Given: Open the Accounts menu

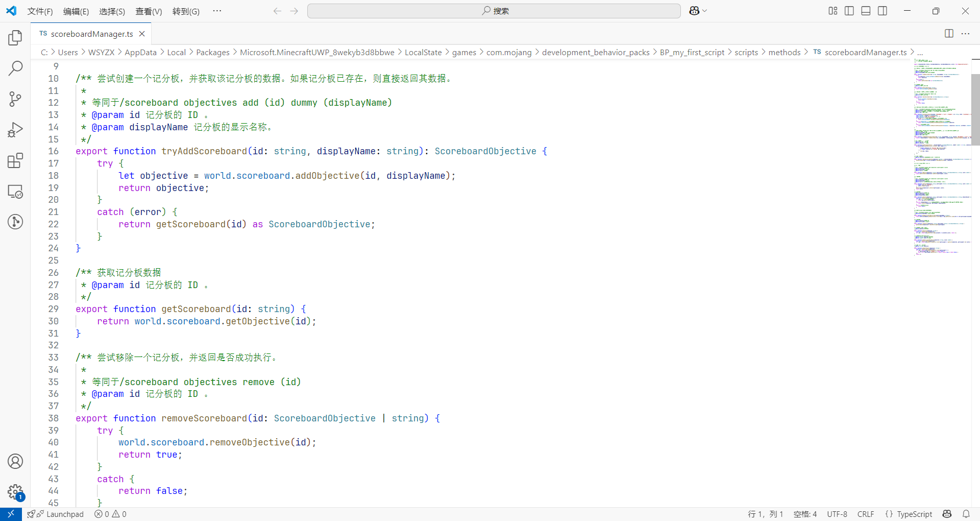Looking at the screenshot, I should pyautogui.click(x=15, y=461).
